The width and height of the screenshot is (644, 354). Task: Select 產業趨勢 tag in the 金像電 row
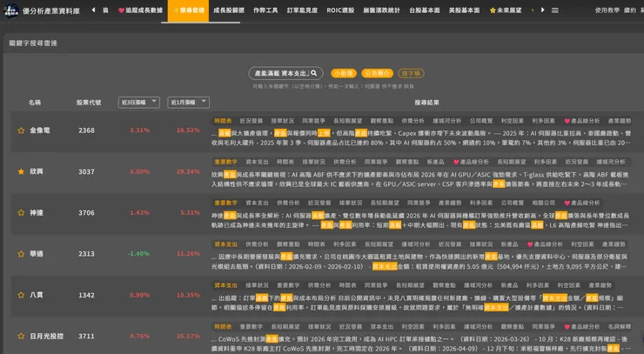click(x=620, y=121)
